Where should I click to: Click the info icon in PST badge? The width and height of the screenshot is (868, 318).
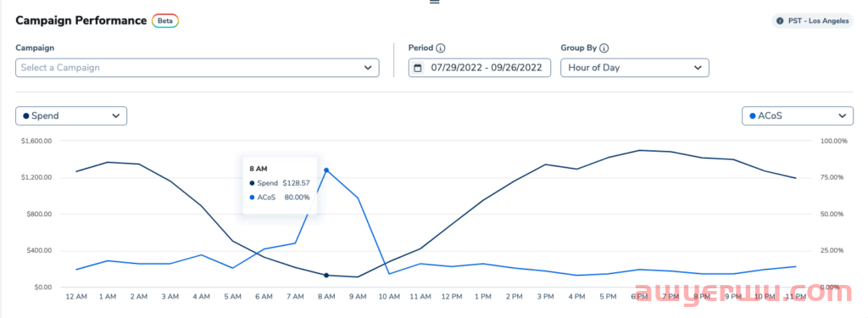click(781, 21)
